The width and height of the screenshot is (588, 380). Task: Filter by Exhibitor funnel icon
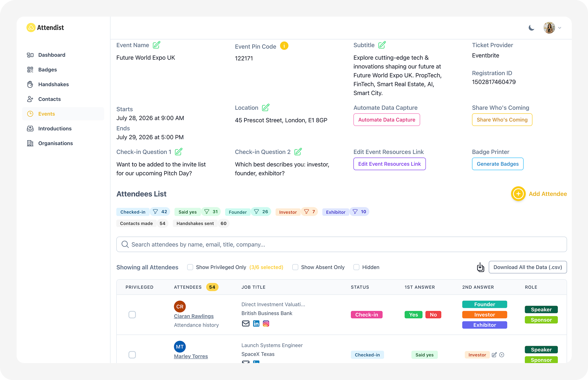pos(355,212)
